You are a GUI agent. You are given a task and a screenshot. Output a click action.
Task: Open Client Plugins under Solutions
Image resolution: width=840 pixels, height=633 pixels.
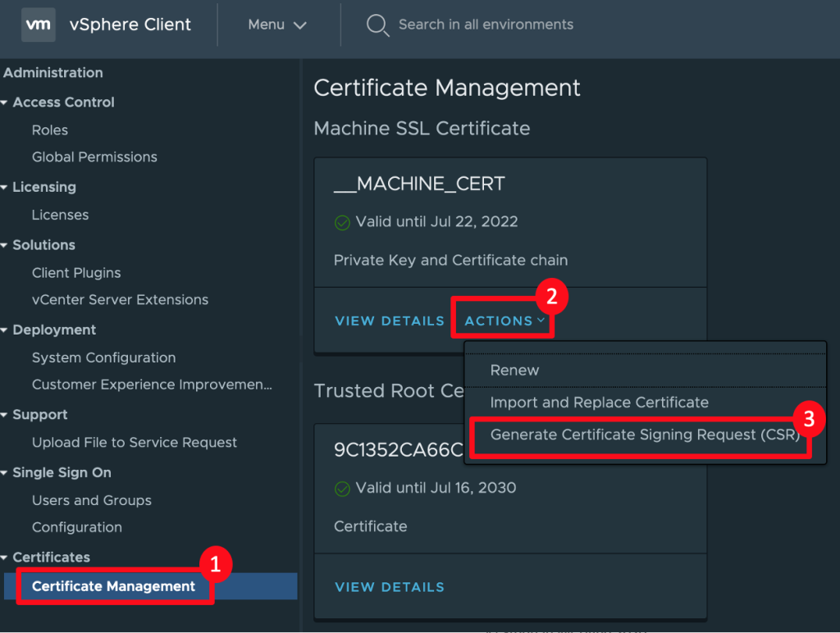coord(76,273)
